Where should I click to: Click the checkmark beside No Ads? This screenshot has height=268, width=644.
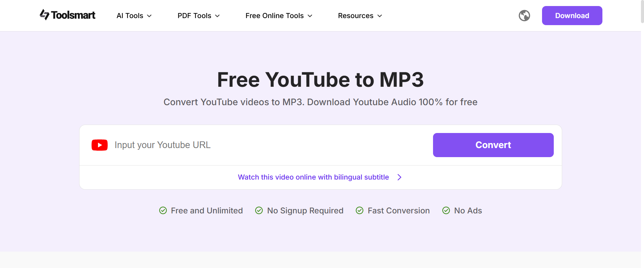click(x=446, y=210)
